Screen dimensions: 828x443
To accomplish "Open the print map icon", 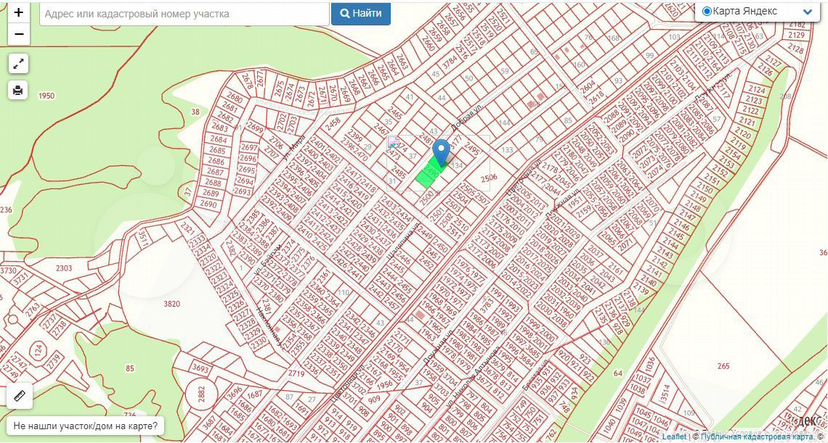I will tap(18, 90).
